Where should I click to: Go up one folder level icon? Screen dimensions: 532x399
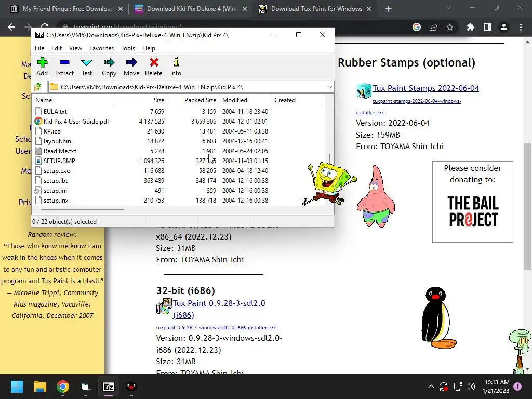38,87
